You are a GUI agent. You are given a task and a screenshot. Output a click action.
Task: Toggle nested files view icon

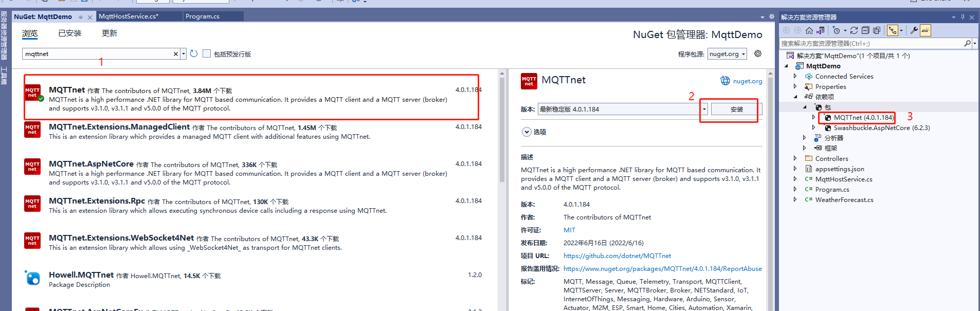(893, 30)
